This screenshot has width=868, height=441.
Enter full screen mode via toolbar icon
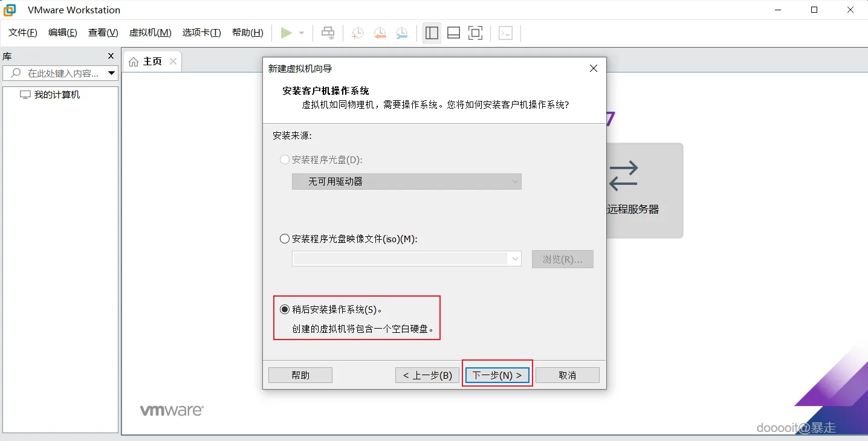[475, 33]
